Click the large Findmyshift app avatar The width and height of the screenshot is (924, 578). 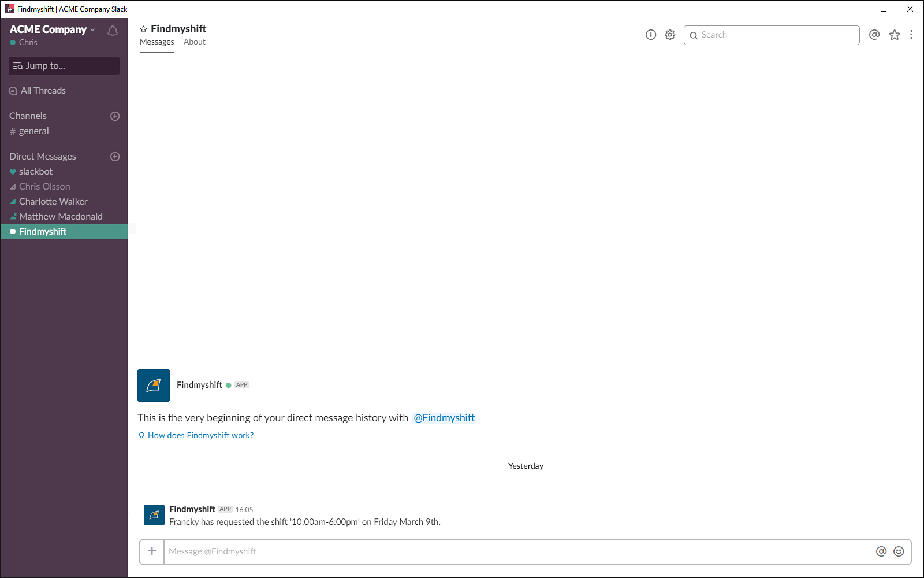click(154, 386)
